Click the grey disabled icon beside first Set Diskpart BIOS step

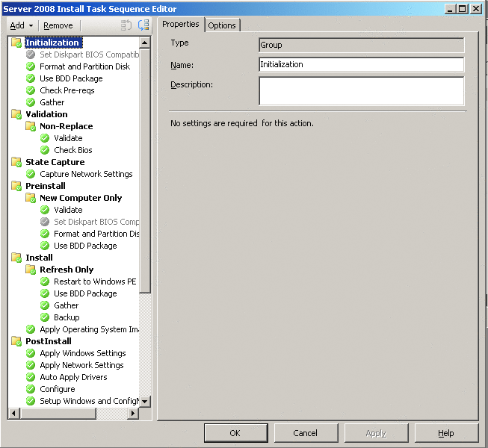(31, 55)
